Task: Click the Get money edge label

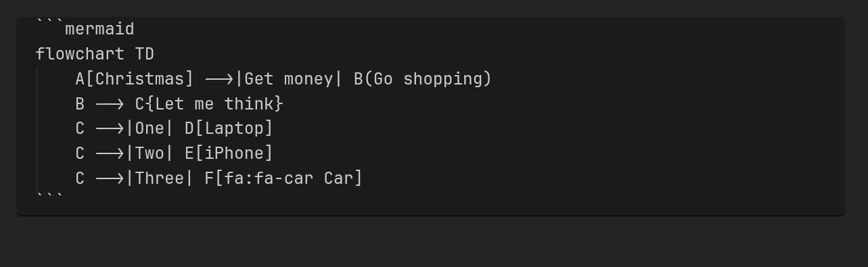Action: point(288,79)
